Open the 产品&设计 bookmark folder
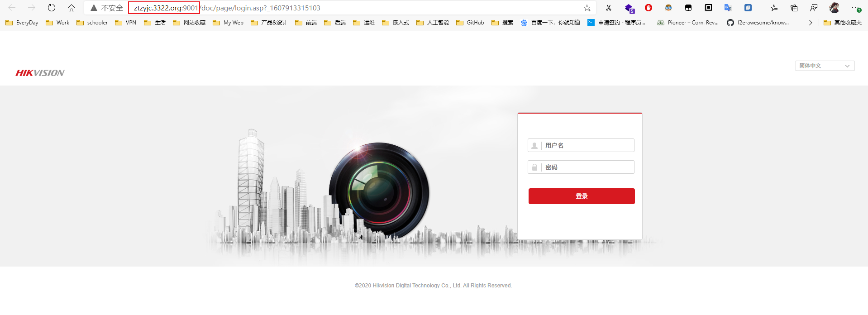 click(269, 23)
